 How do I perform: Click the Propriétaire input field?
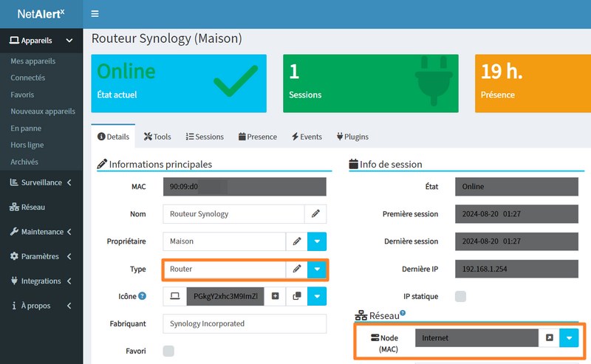pyautogui.click(x=225, y=241)
